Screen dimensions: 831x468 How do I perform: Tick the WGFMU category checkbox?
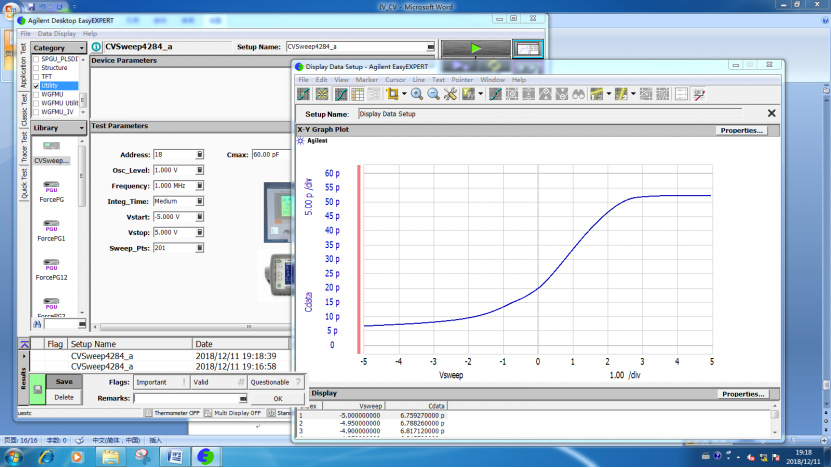[36, 94]
